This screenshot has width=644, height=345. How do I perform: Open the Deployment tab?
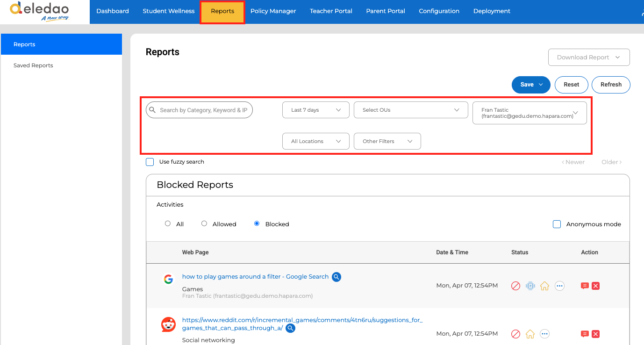pyautogui.click(x=492, y=11)
